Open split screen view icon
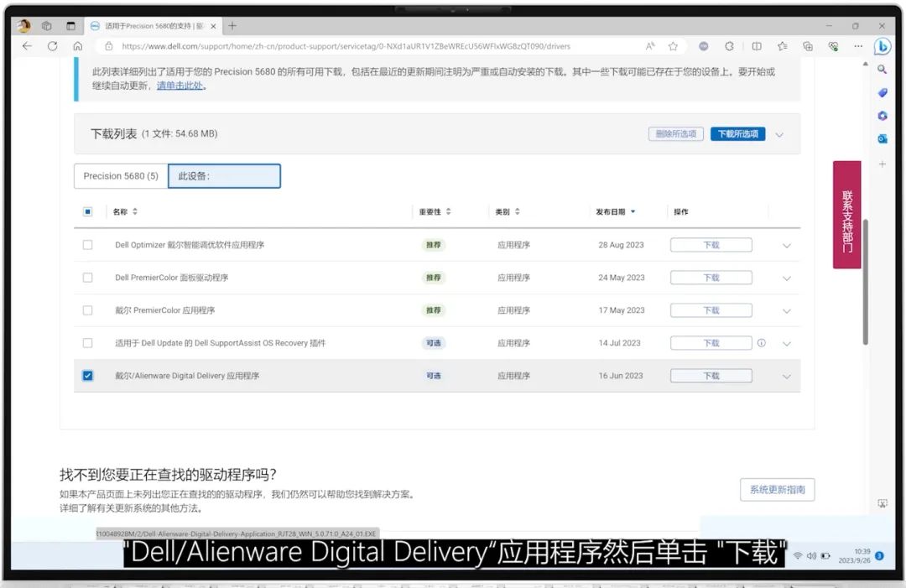The width and height of the screenshot is (906, 588). 757,46
